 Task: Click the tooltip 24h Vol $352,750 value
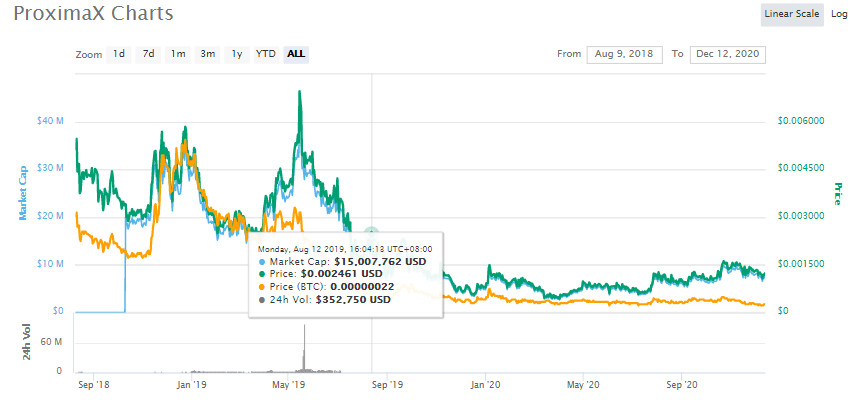click(x=352, y=300)
